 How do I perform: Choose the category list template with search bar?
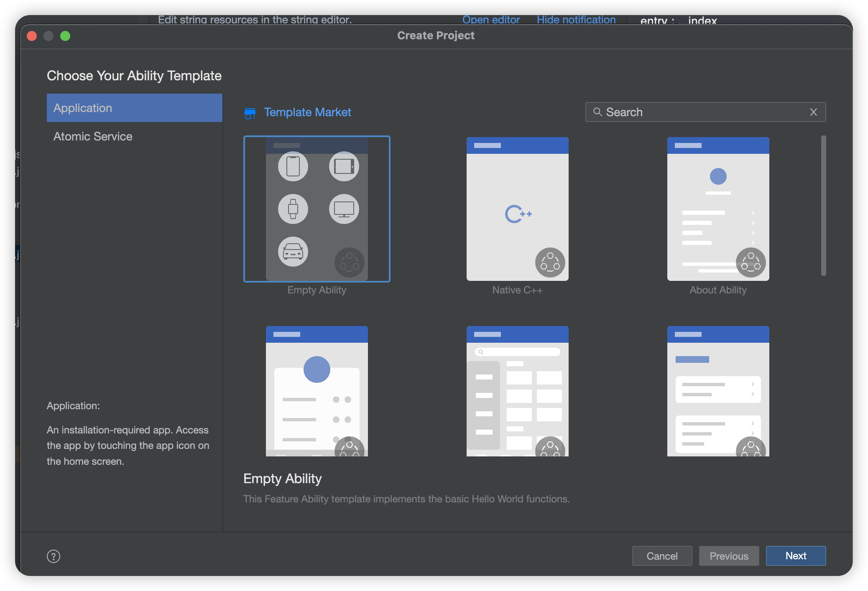click(x=517, y=391)
